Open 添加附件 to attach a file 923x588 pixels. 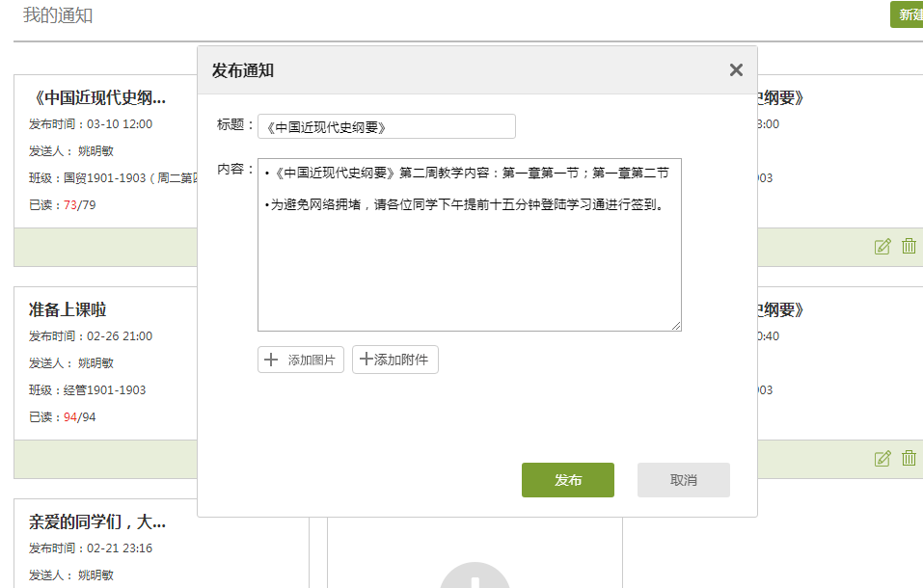coord(394,359)
